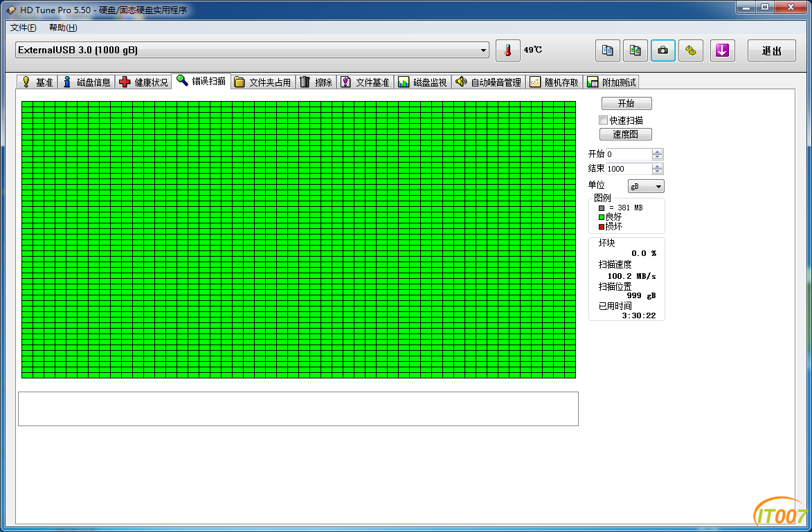Click the empty log box below the grid
The width and height of the screenshot is (812, 532).
pos(298,409)
